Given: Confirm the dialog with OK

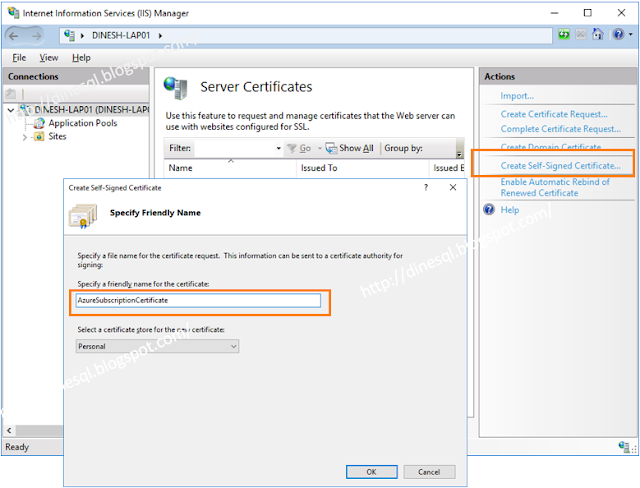Looking at the screenshot, I should pos(371,472).
